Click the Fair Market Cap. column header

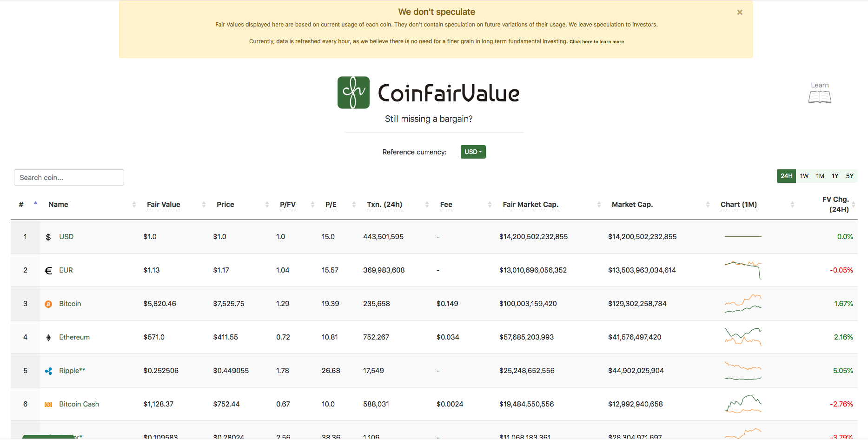coord(530,205)
